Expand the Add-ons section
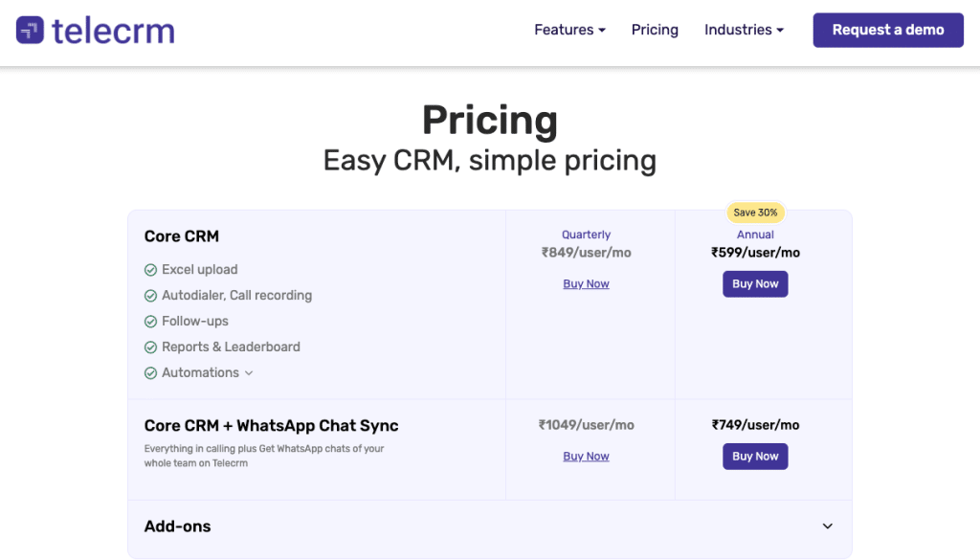Viewport: 980px width, 560px height. pos(827,526)
